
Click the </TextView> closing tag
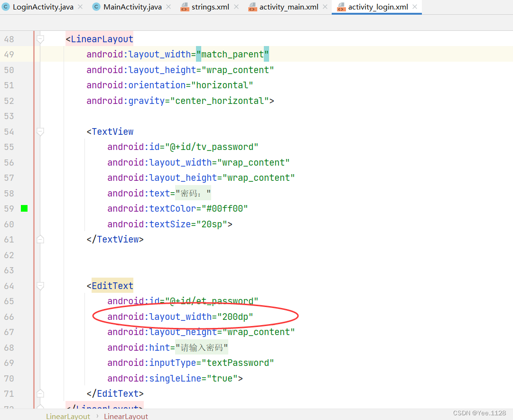(115, 240)
